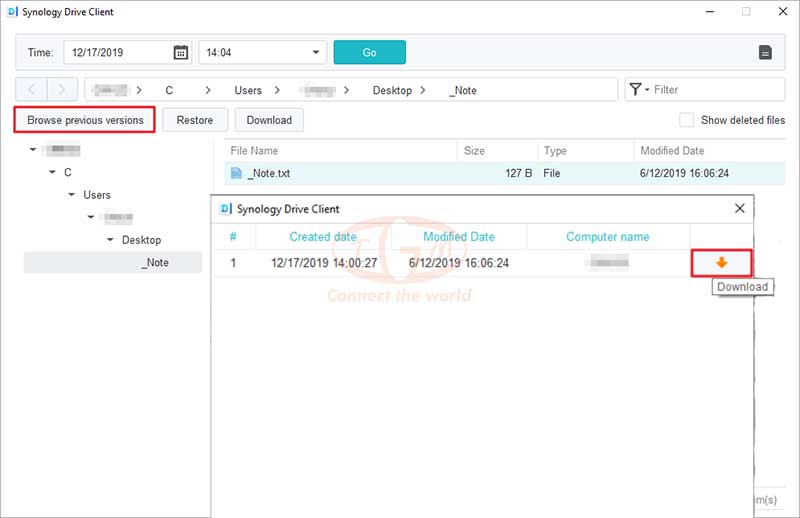The height and width of the screenshot is (518, 800).
Task: Click Created date column header in dialog
Action: tap(323, 236)
